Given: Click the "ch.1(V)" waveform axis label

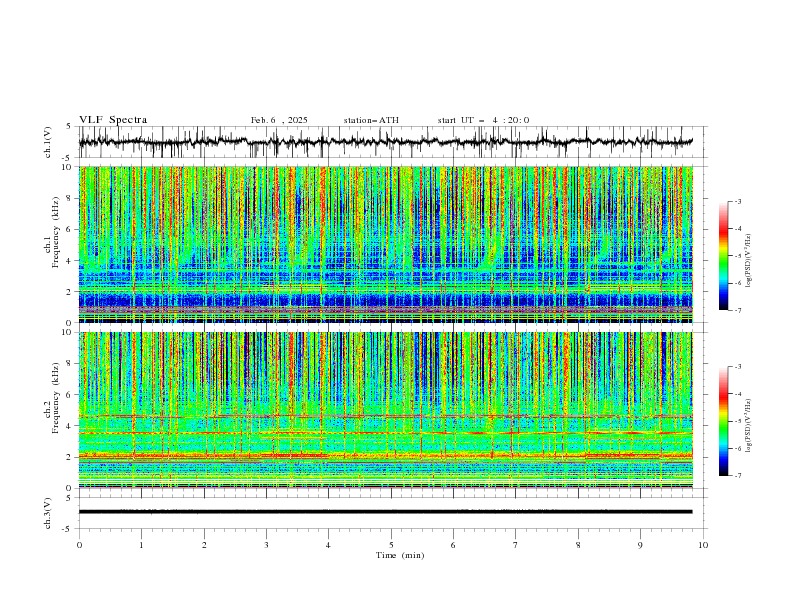Looking at the screenshot, I should pyautogui.click(x=48, y=142).
